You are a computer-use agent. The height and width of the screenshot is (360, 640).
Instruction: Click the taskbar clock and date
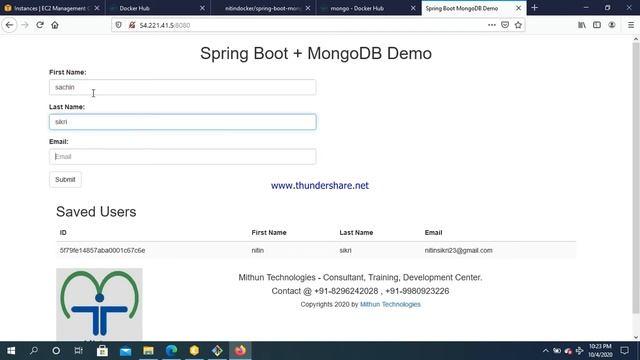coord(600,351)
